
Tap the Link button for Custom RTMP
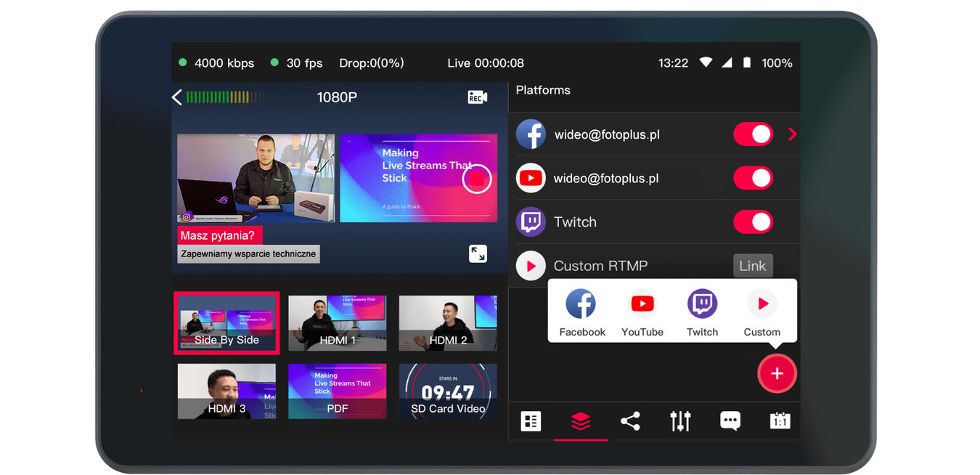pos(753,266)
